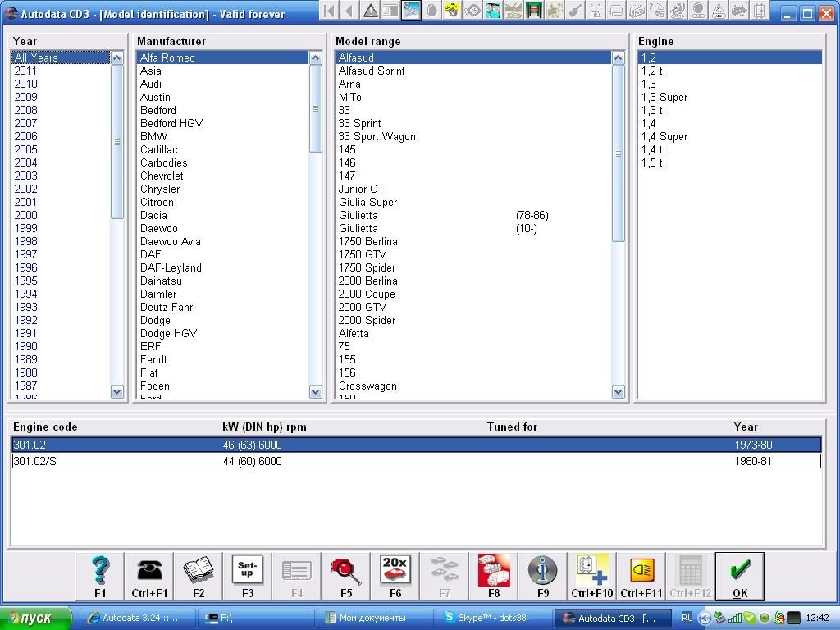Switch to Мои документы taskbar window
The height and width of the screenshot is (630, 840).
(373, 618)
